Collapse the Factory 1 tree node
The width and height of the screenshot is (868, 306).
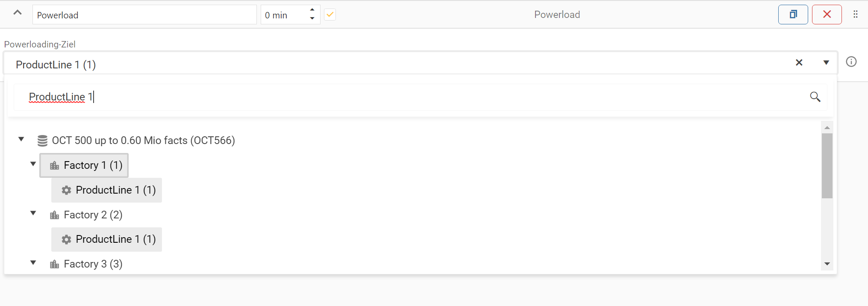click(33, 164)
